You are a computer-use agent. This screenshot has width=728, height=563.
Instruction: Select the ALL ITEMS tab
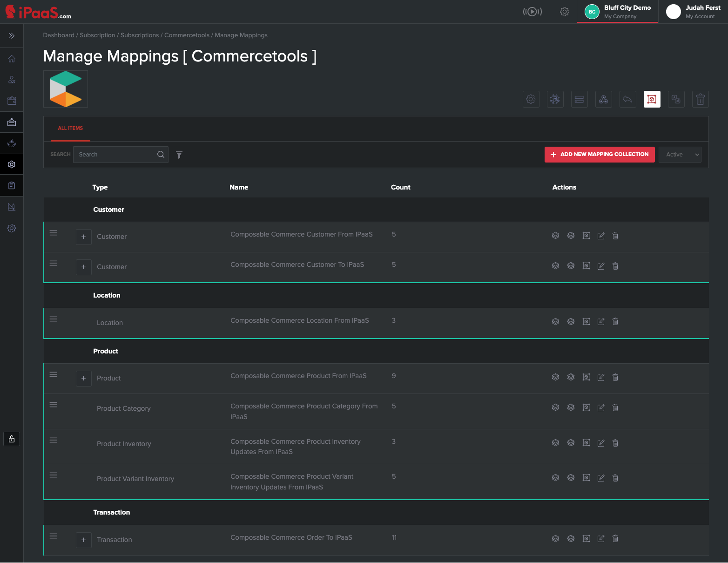[x=70, y=129]
